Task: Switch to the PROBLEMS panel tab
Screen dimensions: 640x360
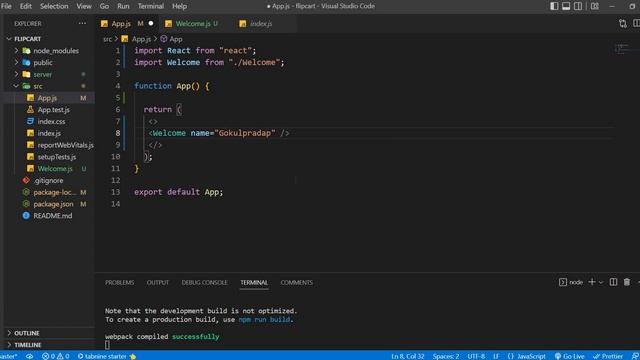Action: (x=120, y=282)
